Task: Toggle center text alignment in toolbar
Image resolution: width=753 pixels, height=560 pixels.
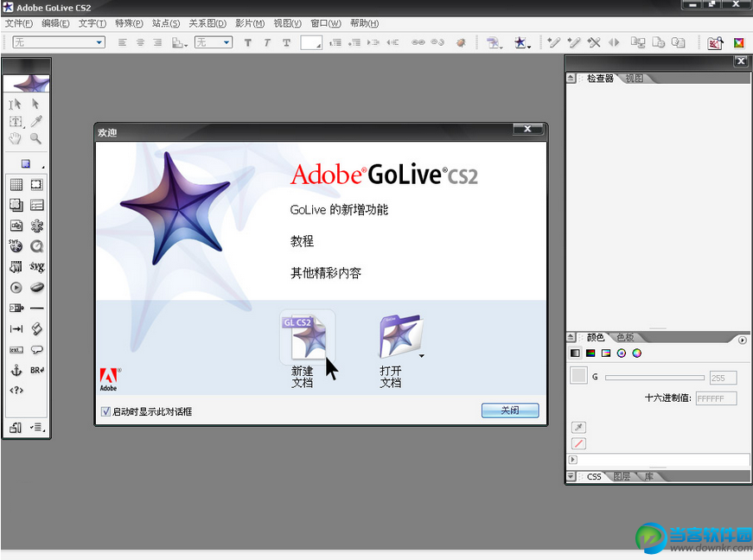Action: (139, 42)
